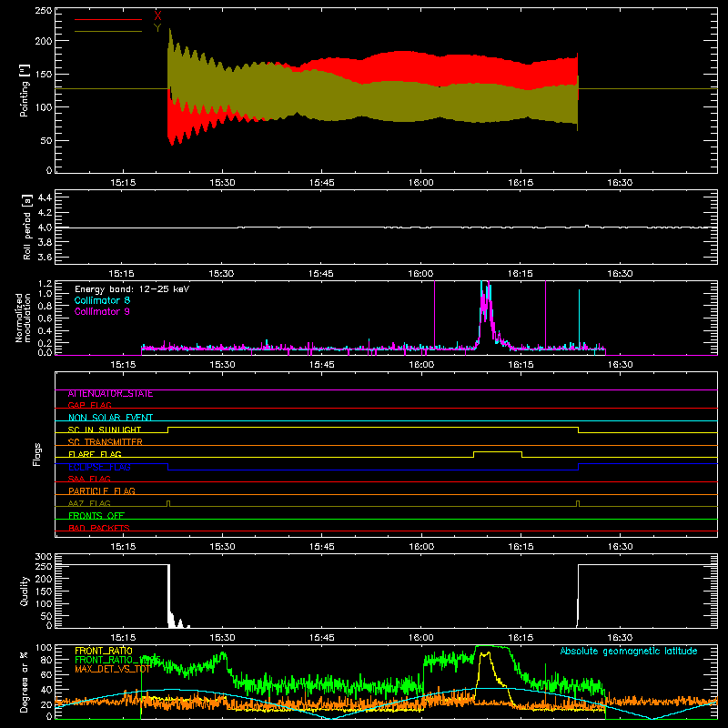Click the ATTENUATOR_STATE flag label
Viewport: 728px width, 728px height.
point(110,394)
